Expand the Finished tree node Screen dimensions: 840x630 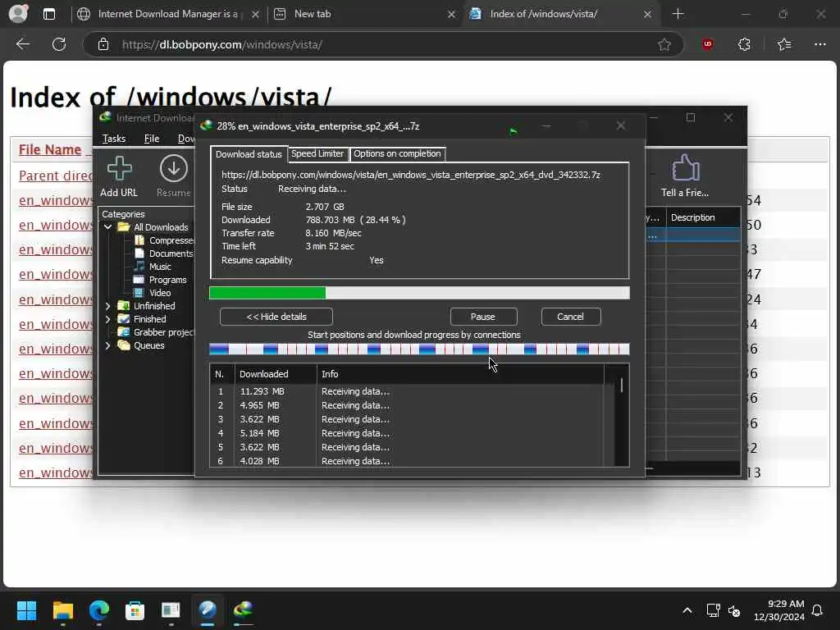tap(107, 319)
